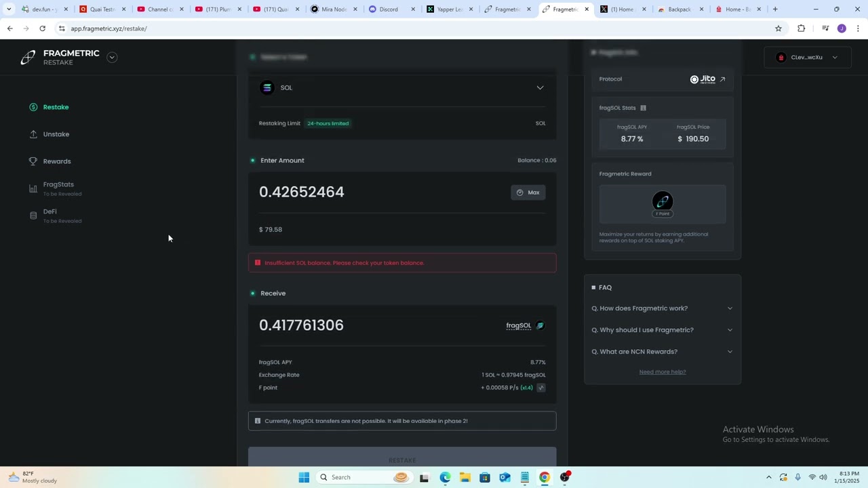This screenshot has width=868, height=488.
Task: Click the F Point reward icon
Action: click(663, 201)
